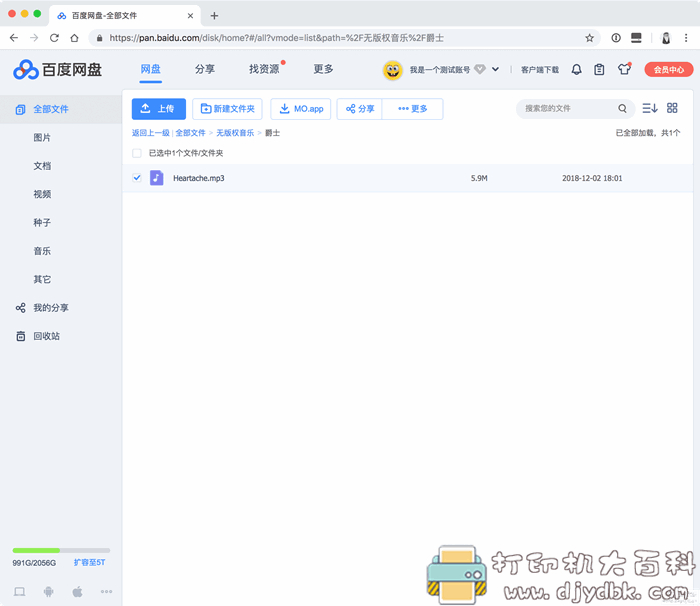Viewport: 700px width, 606px height.
Task: Click the MO.app download button
Action: pyautogui.click(x=300, y=109)
